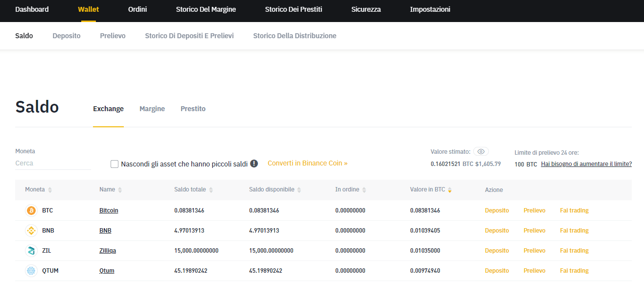The height and width of the screenshot is (283, 644).
Task: Switch to the Prestito balance tab
Action: [193, 109]
